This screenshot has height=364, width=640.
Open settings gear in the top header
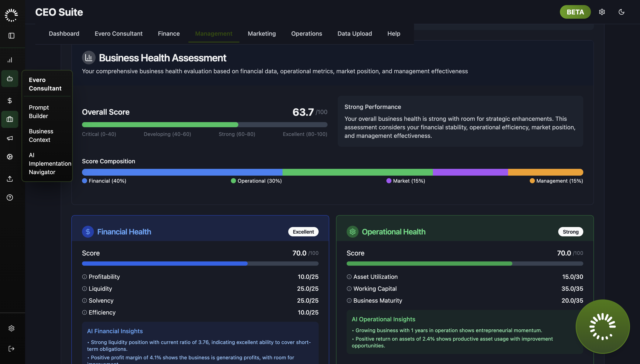602,12
